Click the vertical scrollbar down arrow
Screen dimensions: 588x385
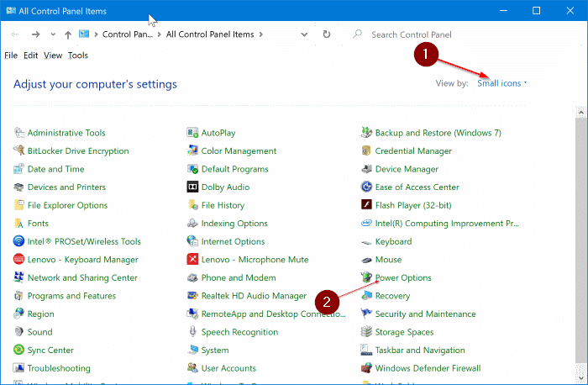581,378
